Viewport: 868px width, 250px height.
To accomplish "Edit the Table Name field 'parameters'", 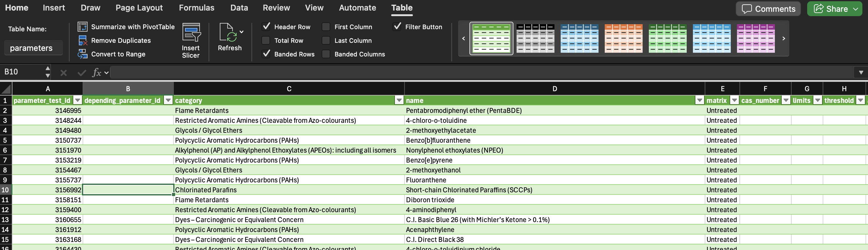I will point(33,48).
